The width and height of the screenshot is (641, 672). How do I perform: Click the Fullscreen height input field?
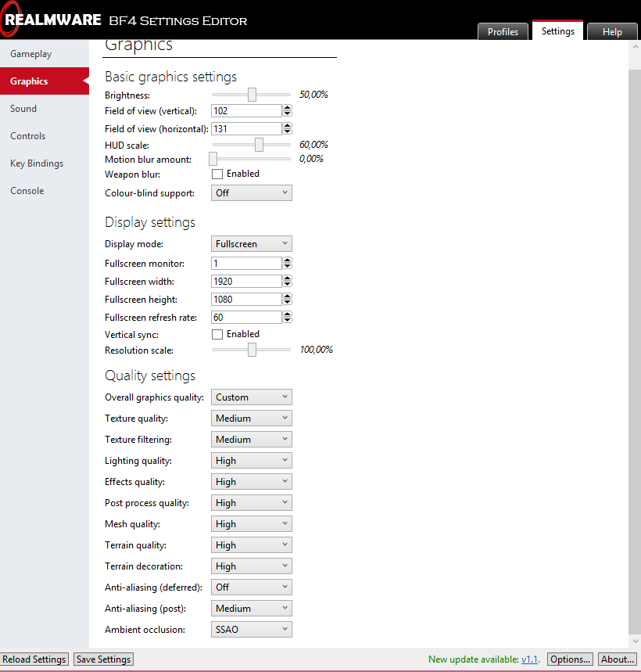246,299
